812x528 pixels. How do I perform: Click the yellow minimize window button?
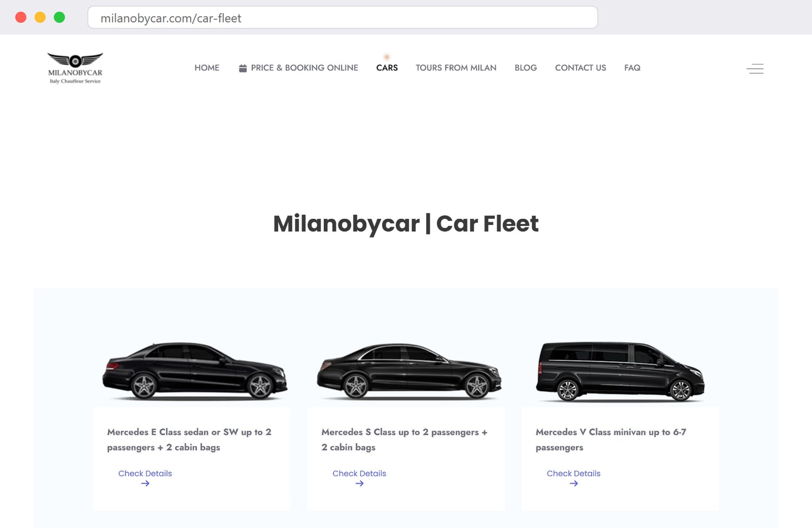(x=40, y=17)
